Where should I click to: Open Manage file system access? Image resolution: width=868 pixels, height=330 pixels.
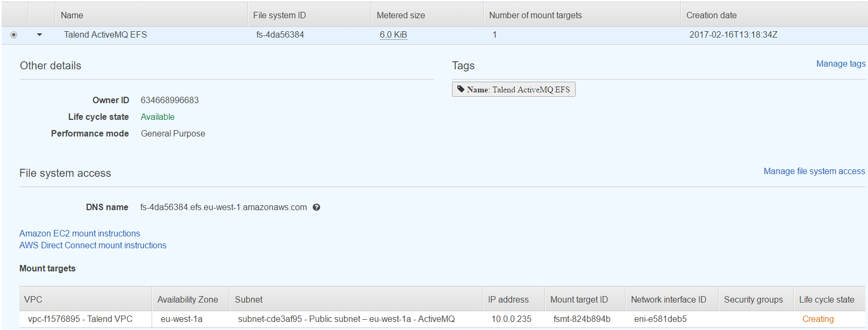pyautogui.click(x=814, y=171)
